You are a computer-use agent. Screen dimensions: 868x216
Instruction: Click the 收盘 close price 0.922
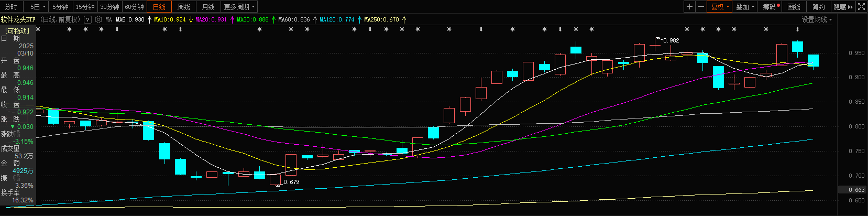(x=25, y=112)
